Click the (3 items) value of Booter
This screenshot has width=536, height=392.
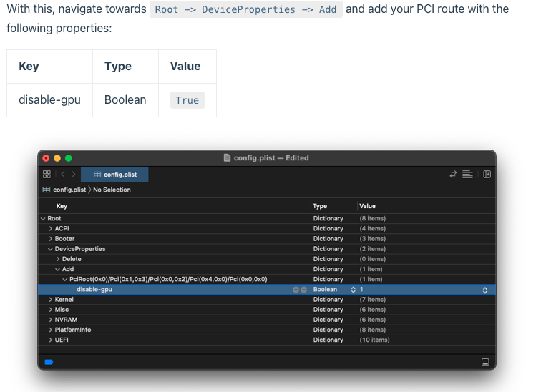373,238
